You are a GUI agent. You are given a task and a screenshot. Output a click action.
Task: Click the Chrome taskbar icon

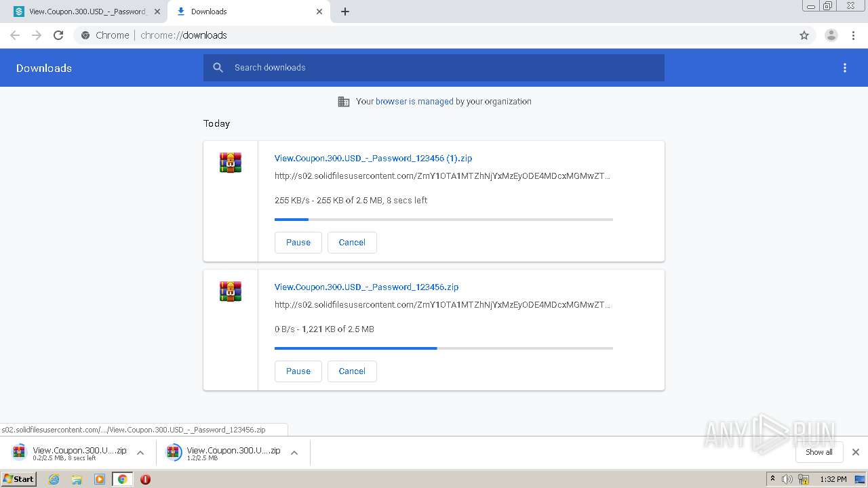click(122, 479)
